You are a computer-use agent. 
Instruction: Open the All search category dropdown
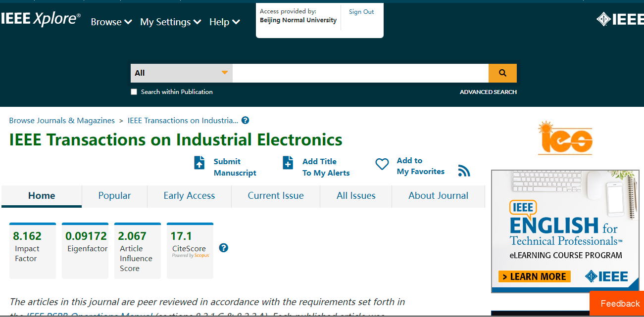tap(181, 73)
